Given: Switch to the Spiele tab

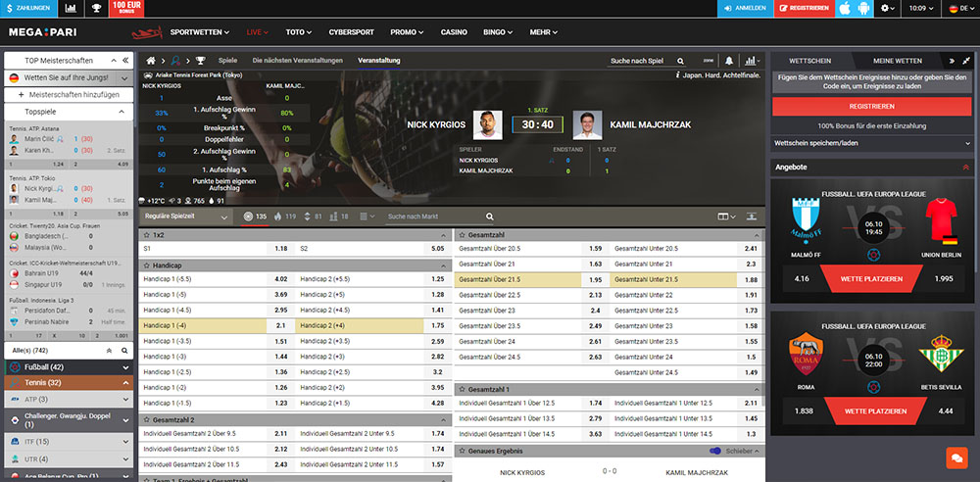Looking at the screenshot, I should point(227,61).
